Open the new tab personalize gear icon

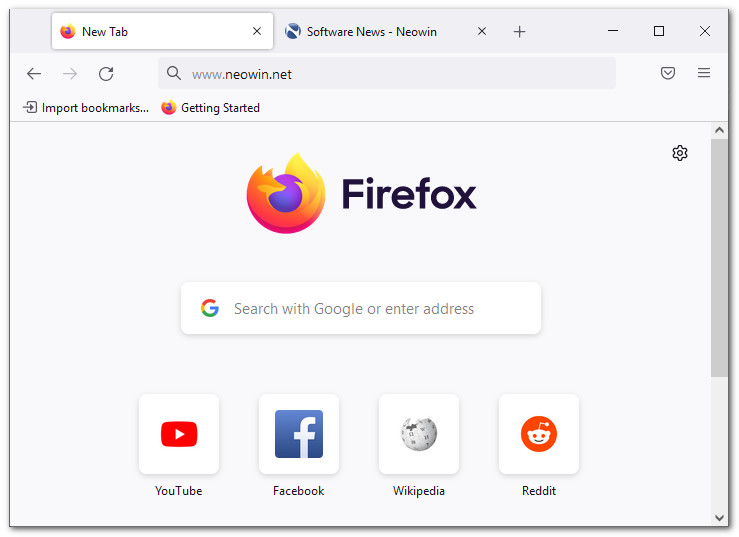[x=680, y=153]
